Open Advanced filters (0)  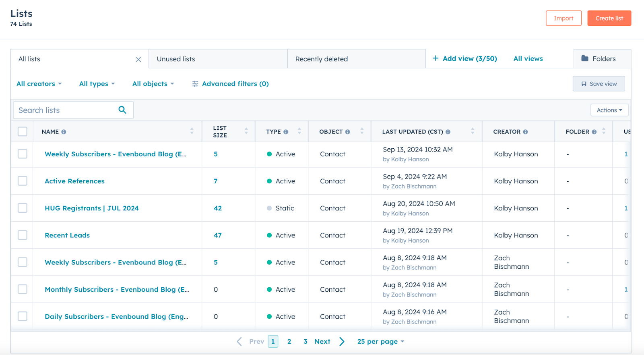231,84
